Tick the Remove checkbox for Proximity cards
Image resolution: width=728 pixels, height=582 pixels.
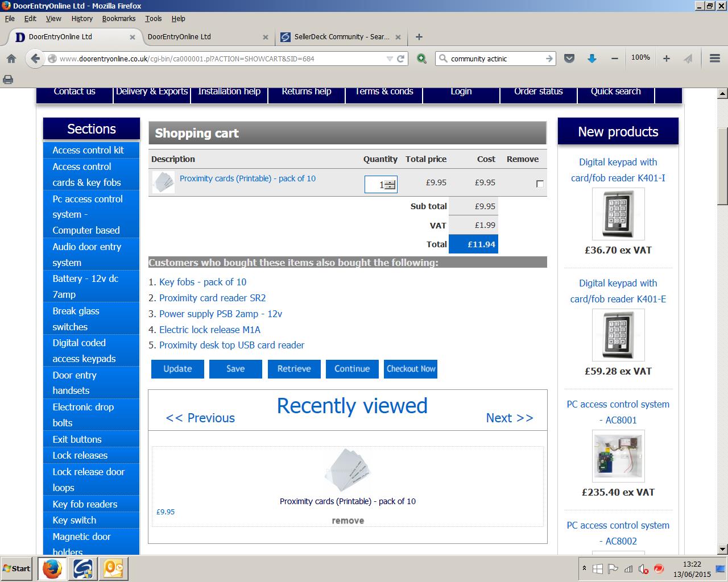point(540,184)
